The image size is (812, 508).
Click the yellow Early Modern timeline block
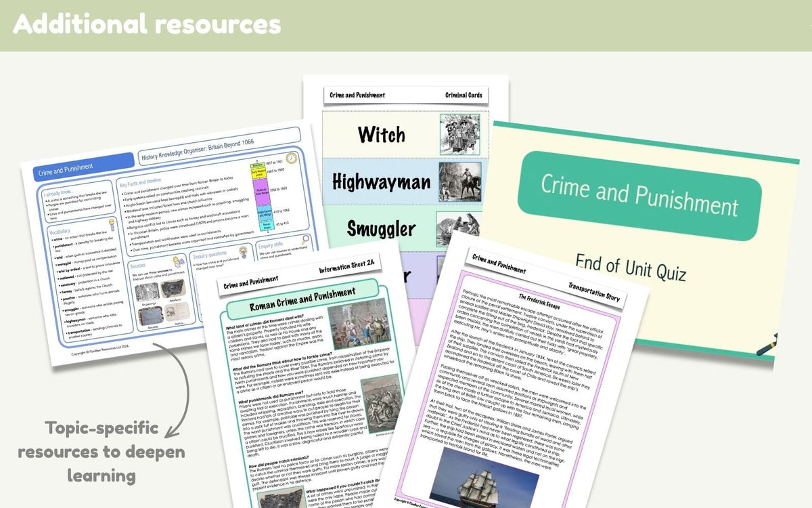[258, 173]
